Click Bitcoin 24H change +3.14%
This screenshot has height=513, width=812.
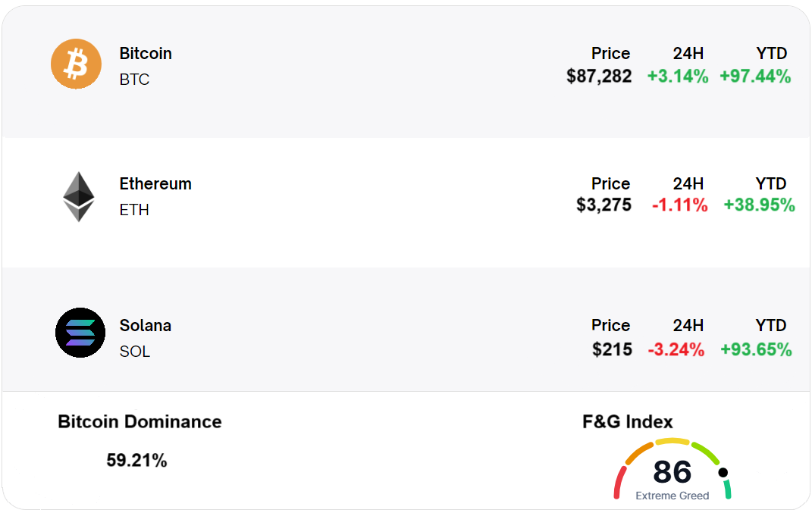click(678, 77)
